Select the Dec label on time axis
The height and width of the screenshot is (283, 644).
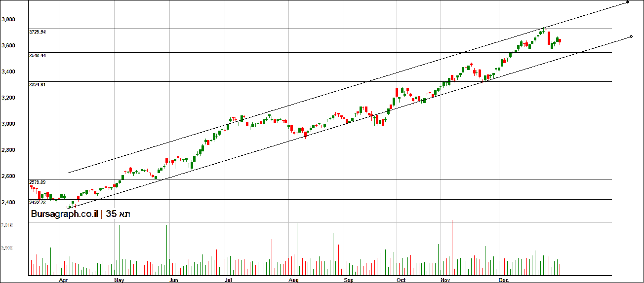(503, 280)
